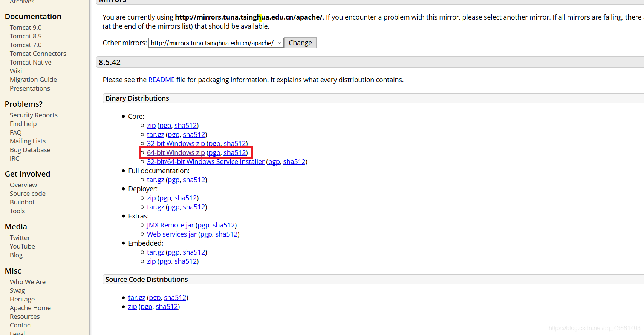This screenshot has height=335, width=644.
Task: Open sha512 for Core zip
Action: click(x=186, y=126)
